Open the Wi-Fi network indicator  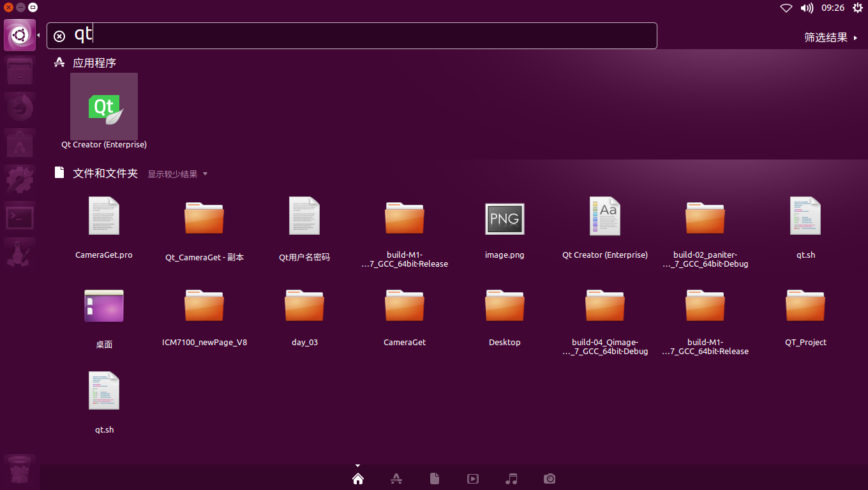786,8
